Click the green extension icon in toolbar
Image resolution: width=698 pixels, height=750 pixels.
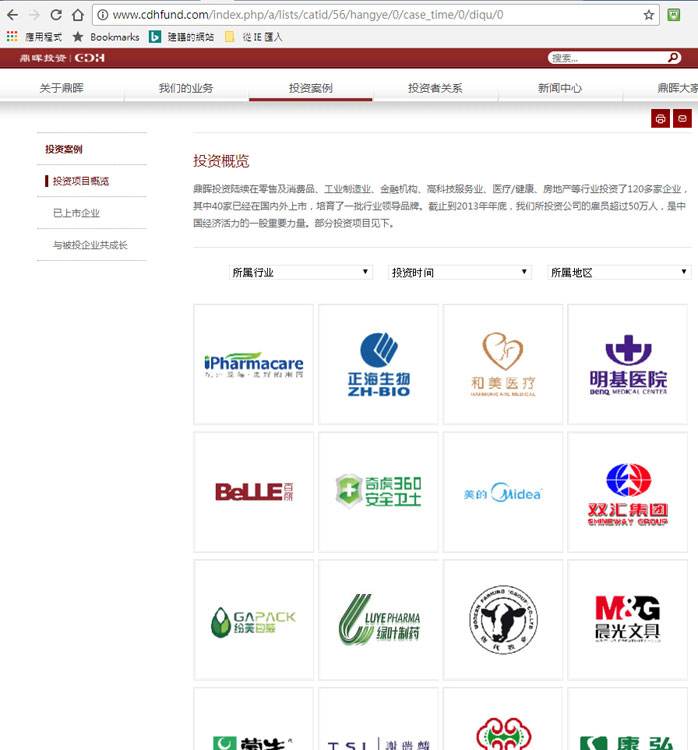[674, 15]
